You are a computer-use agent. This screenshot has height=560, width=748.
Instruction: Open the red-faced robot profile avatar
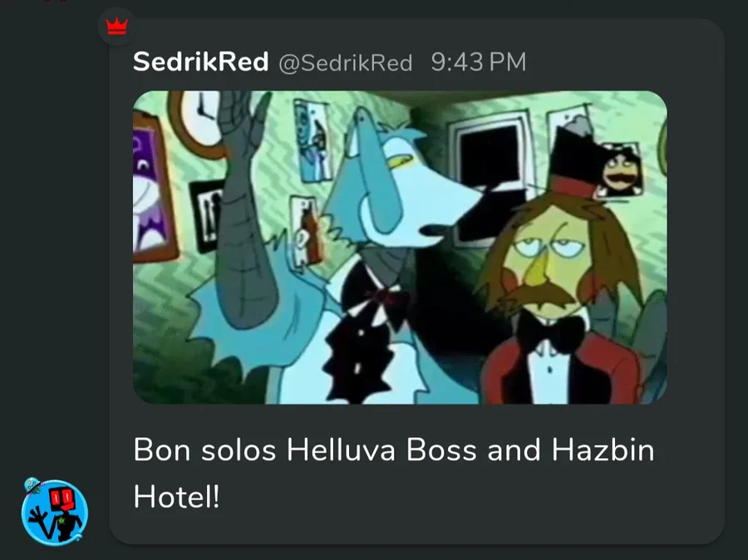point(54,513)
